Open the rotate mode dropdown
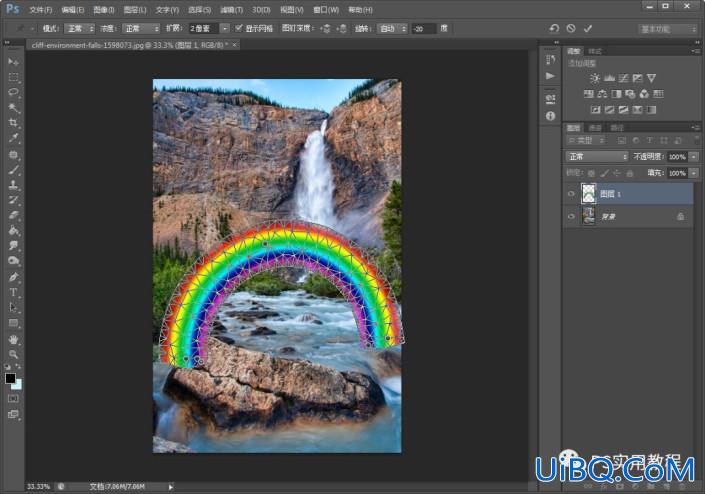 pyautogui.click(x=392, y=28)
